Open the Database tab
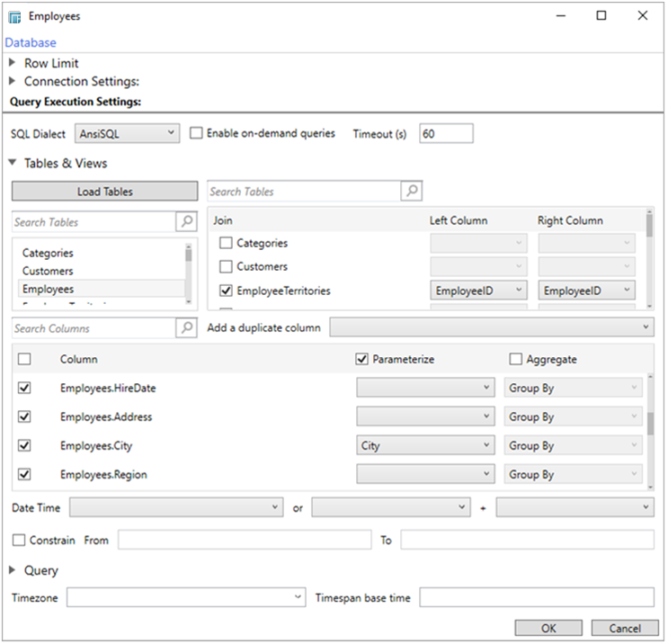The width and height of the screenshot is (668, 644). 31,42
